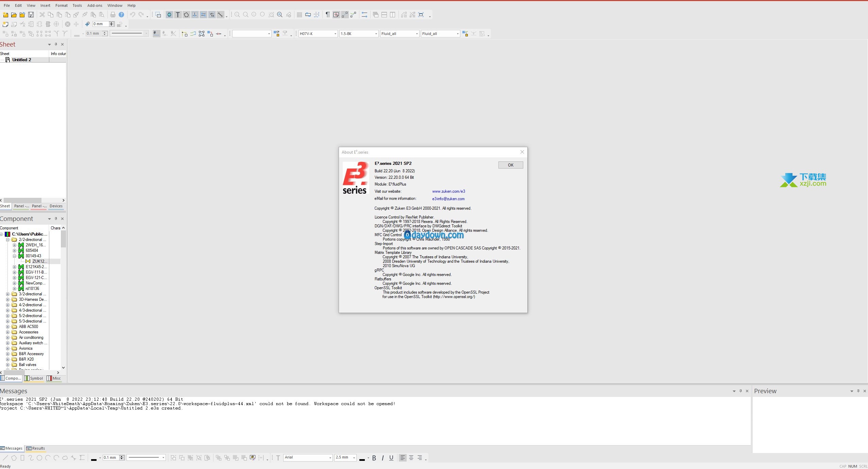
Task: Select the ellipse drawing tool in bottom toolbar
Action: point(39,458)
